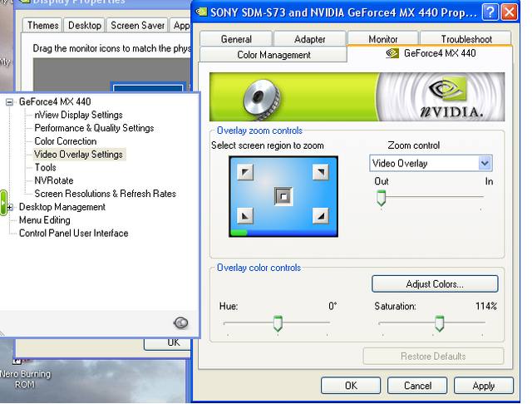Select the GeForce4 MX 440 tab

(431, 53)
